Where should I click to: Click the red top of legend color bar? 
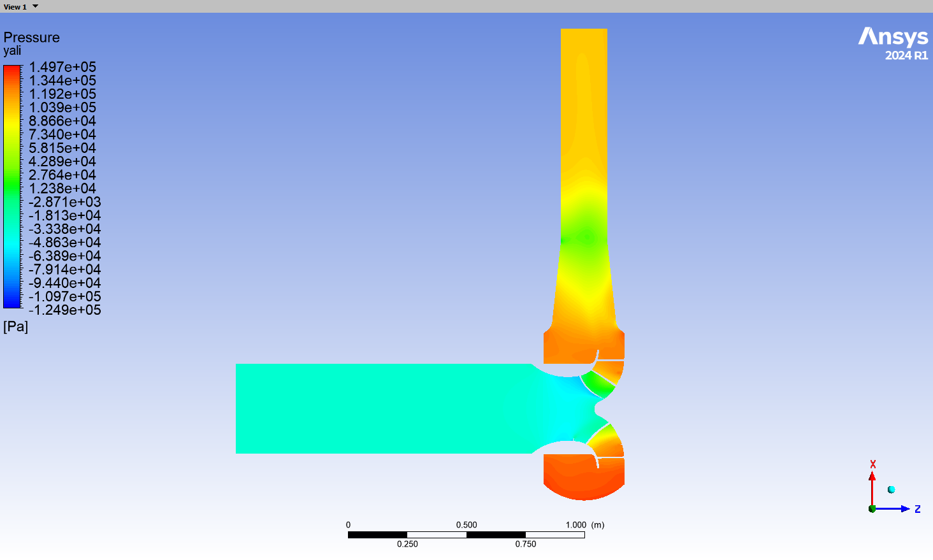coord(12,70)
